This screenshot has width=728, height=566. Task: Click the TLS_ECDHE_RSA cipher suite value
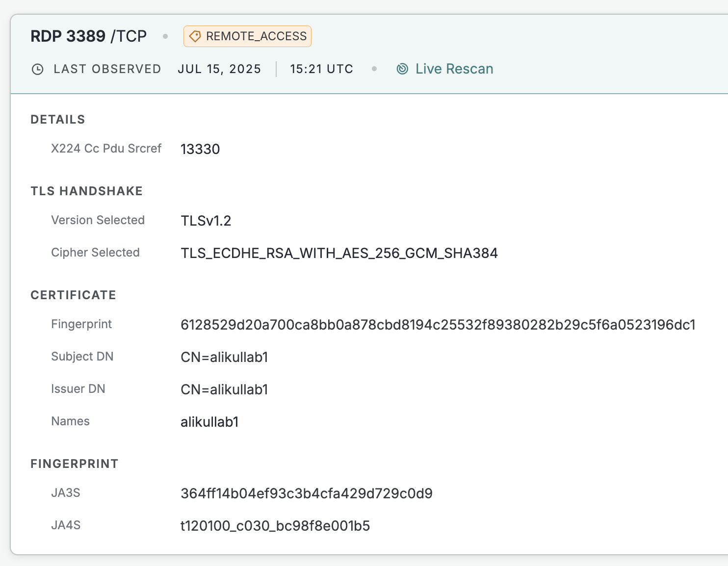coord(339,253)
